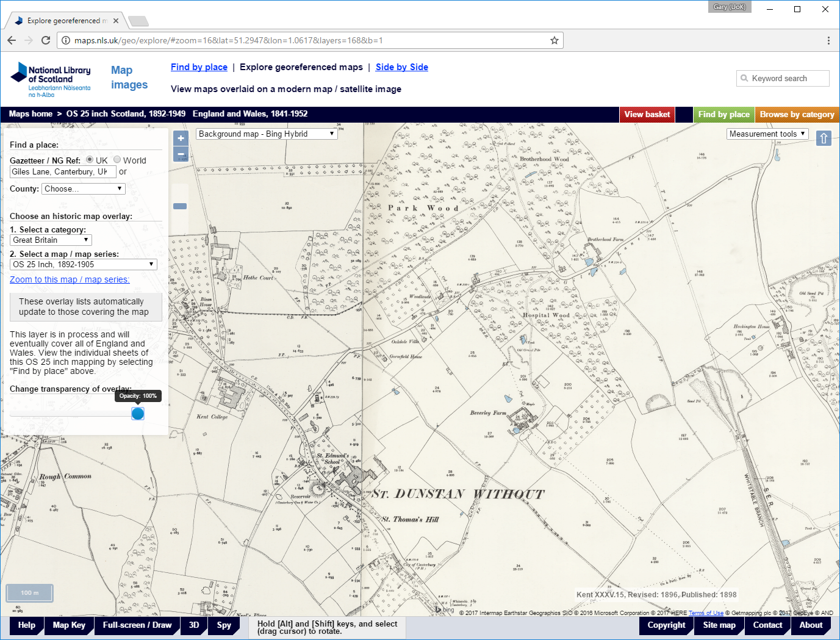Open the Side by Side viewer
The width and height of the screenshot is (840, 640).
(x=401, y=67)
